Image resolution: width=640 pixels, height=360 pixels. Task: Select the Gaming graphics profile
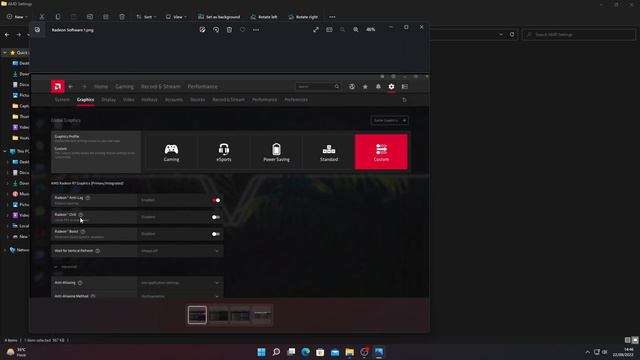coord(171,152)
